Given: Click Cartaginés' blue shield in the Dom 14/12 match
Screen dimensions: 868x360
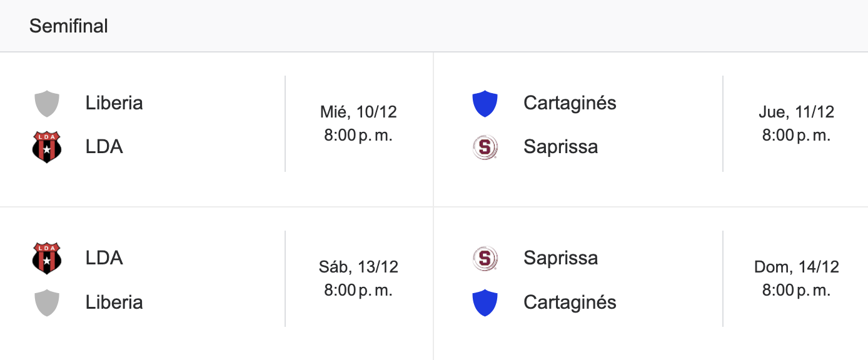Looking at the screenshot, I should [485, 302].
